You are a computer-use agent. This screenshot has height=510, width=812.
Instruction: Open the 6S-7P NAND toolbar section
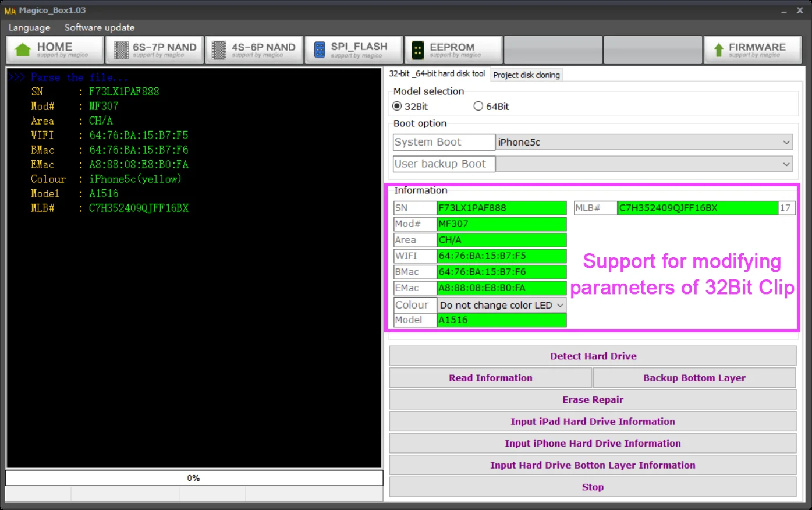(x=155, y=50)
